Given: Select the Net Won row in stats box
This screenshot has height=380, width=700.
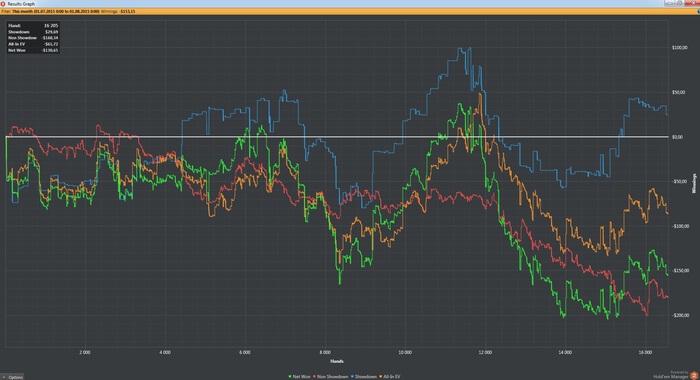Looking at the screenshot, I should tap(33, 50).
